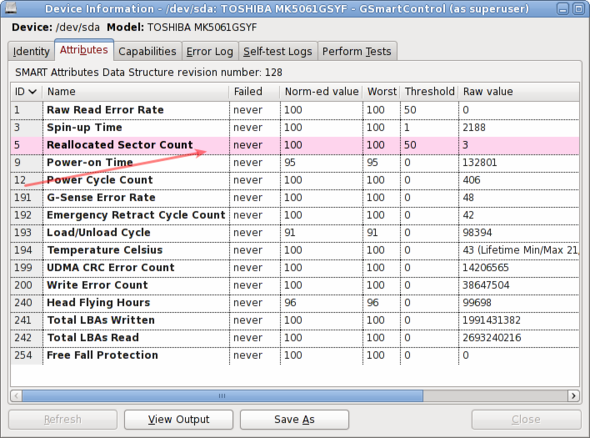This screenshot has height=438, width=590.
Task: Select the G-Sense Error Rate row
Action: (x=295, y=198)
